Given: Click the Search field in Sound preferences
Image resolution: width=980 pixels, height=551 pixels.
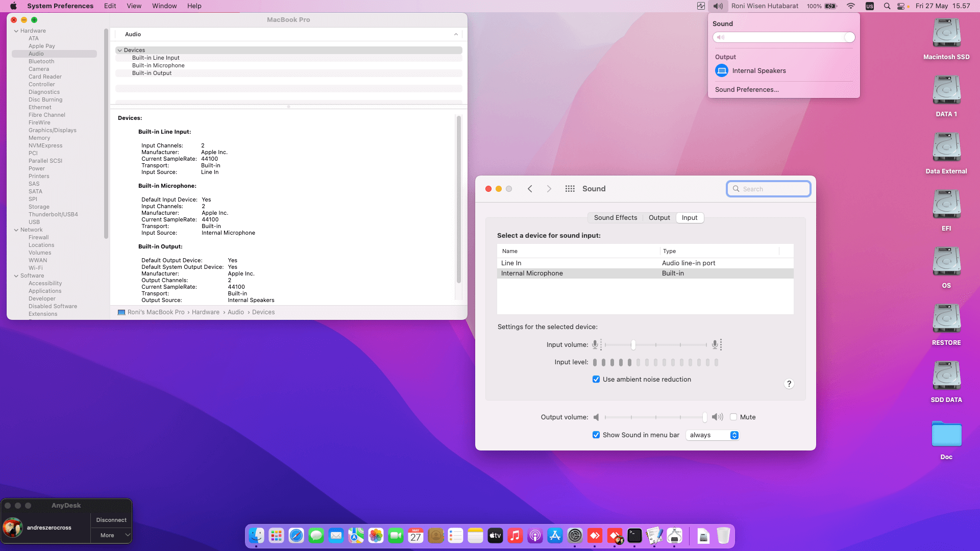Looking at the screenshot, I should click(x=769, y=189).
